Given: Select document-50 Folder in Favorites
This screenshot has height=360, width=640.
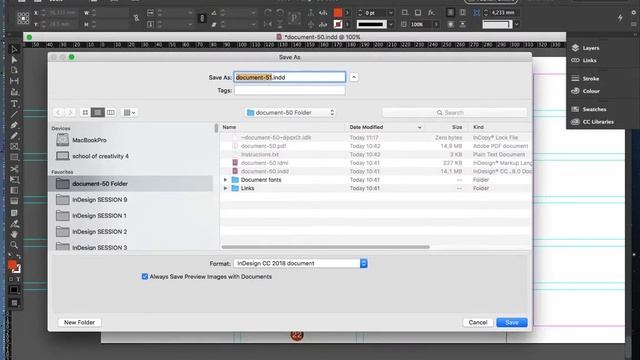Looking at the screenshot, I should 131,184.
